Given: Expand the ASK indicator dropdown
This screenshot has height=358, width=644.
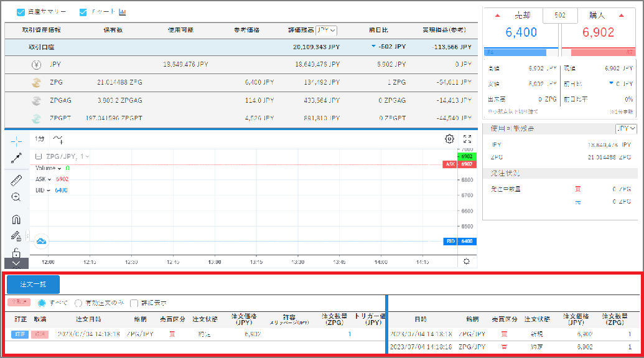Looking at the screenshot, I should tap(49, 179).
